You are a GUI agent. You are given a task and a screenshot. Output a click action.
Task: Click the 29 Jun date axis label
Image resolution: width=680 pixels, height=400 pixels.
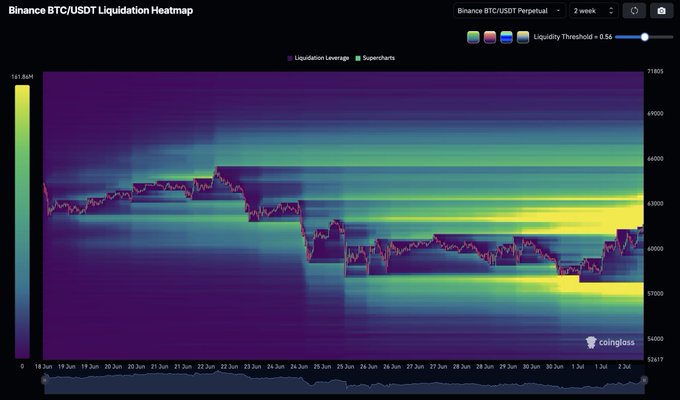click(x=508, y=367)
